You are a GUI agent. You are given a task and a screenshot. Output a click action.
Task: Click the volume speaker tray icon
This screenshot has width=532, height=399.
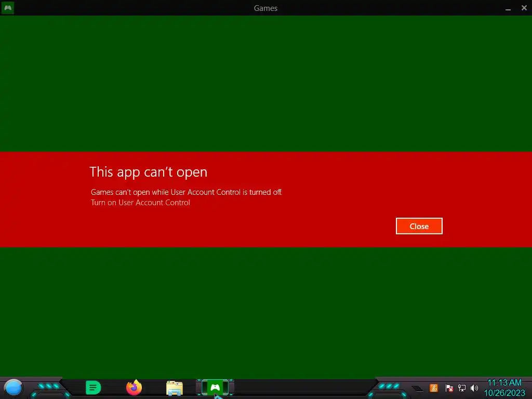point(474,388)
